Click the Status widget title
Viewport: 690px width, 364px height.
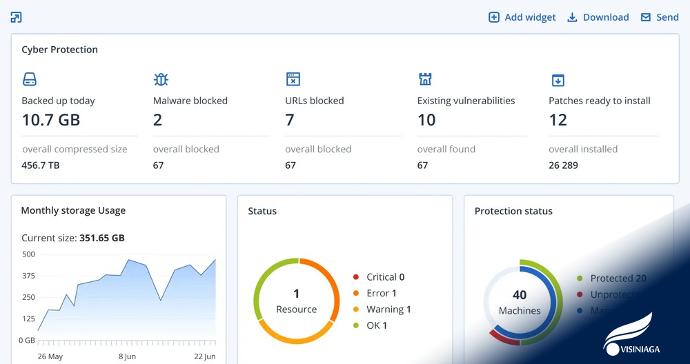(262, 211)
